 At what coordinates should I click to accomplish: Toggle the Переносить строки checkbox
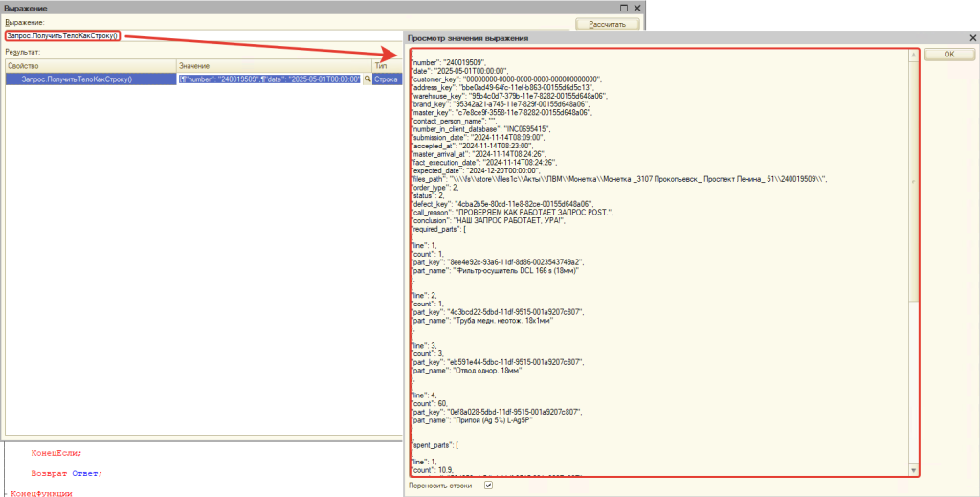488,486
